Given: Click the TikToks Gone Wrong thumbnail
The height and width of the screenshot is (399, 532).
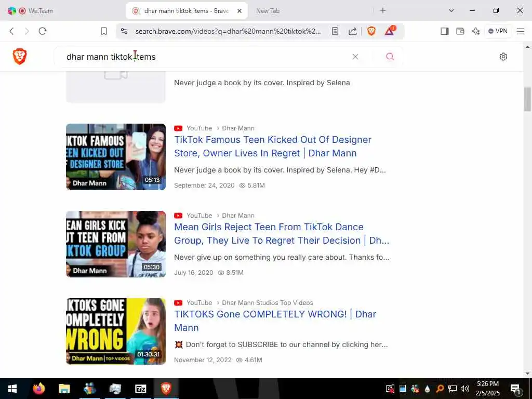Looking at the screenshot, I should (x=116, y=331).
